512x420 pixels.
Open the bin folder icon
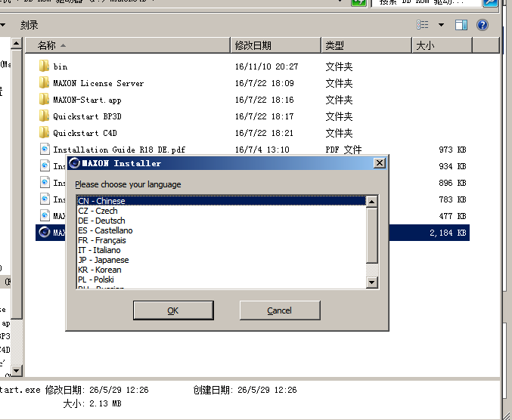point(44,66)
